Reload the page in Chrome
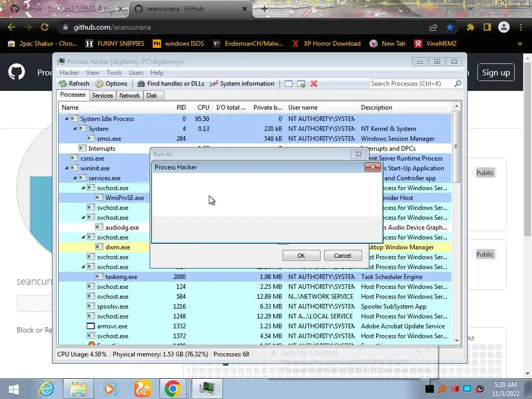Screen dimensions: 532x399 tap(45, 27)
